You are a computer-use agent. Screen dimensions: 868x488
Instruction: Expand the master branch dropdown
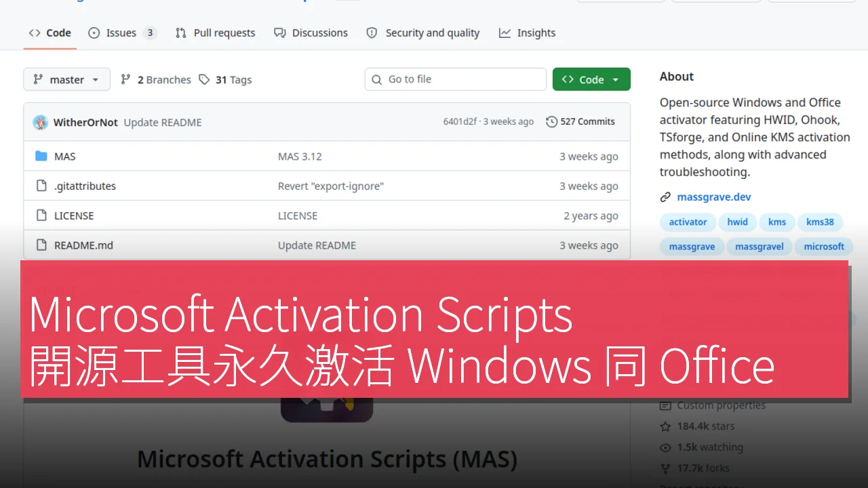click(66, 79)
